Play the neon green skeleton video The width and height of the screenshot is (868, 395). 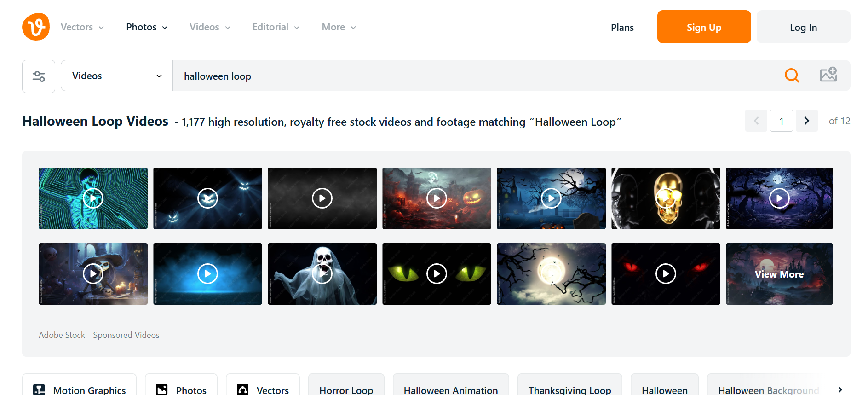[93, 198]
